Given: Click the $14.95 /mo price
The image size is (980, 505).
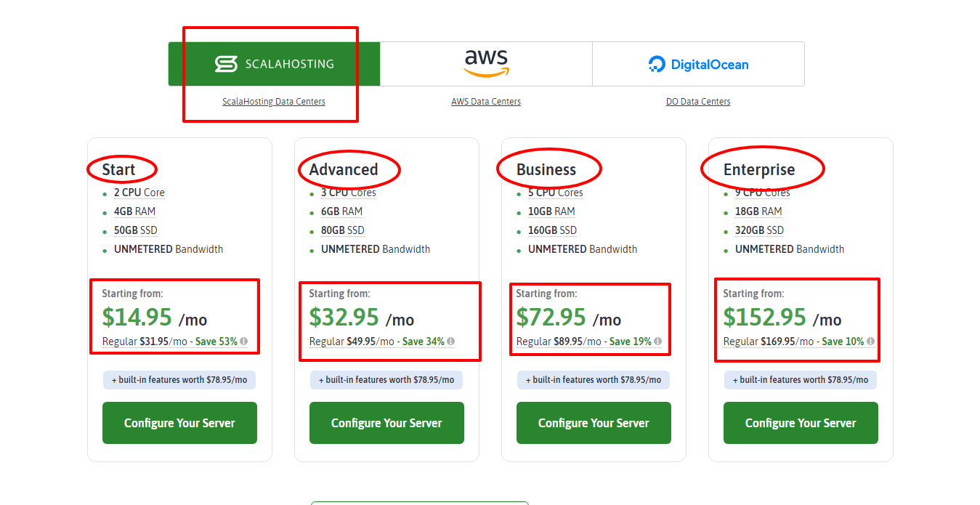Looking at the screenshot, I should pyautogui.click(x=155, y=318).
